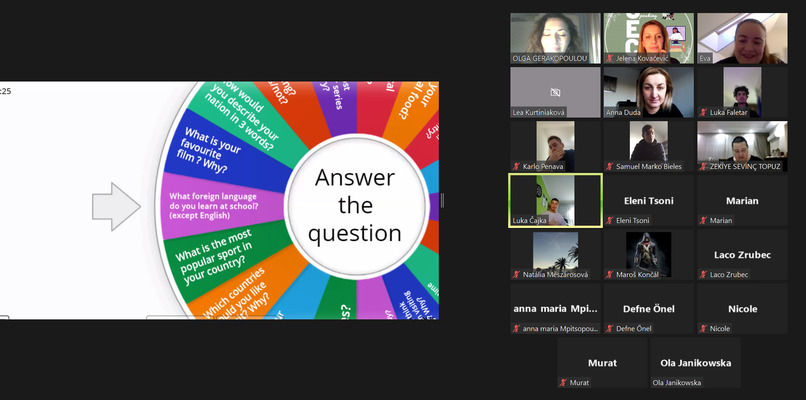The image size is (806, 400).
Task: Click the divider handle between shared screen and gallery
Action: 442,201
